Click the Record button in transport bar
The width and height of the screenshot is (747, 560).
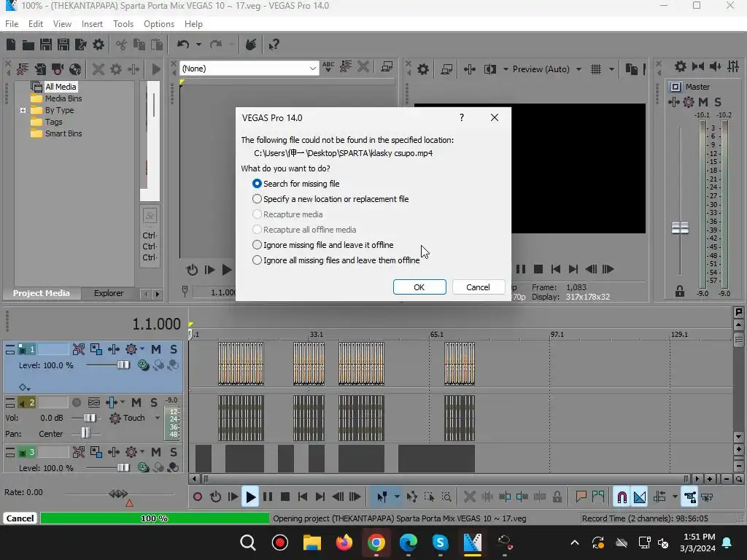tap(198, 497)
